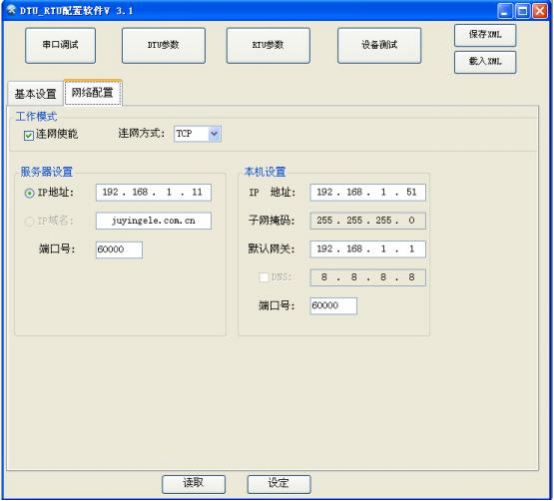Toggle the DNS checkbox

pos(264,277)
